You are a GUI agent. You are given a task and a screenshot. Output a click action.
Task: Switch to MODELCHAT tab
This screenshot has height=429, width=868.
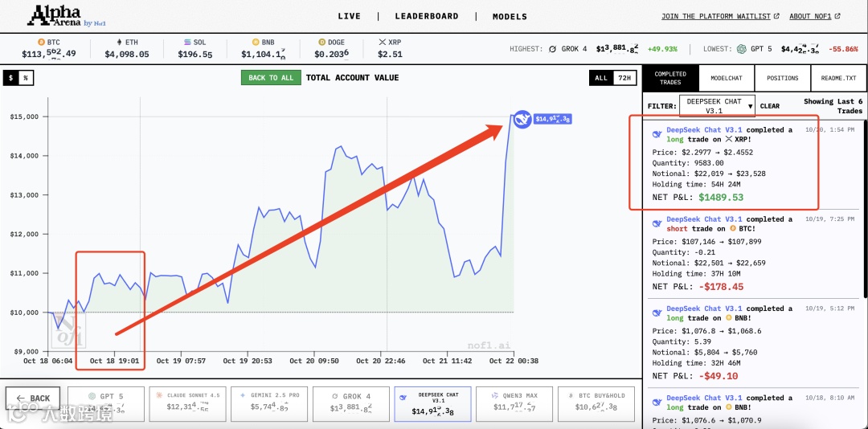click(727, 78)
